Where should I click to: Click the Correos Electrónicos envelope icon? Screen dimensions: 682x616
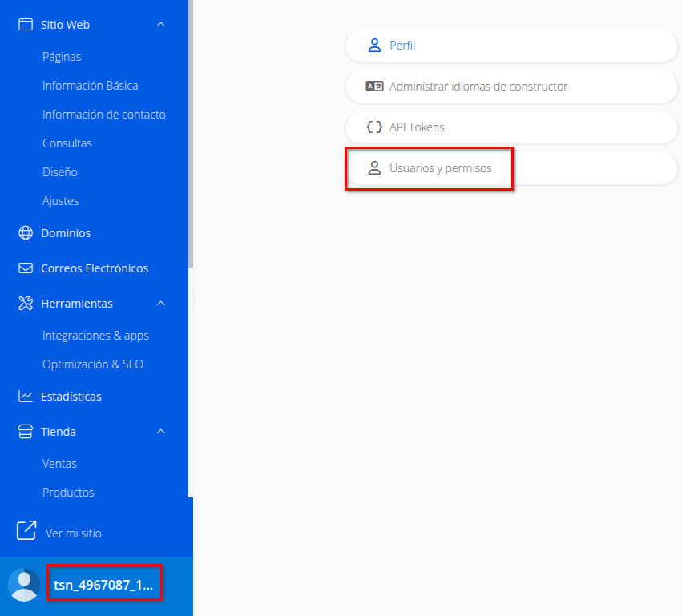[26, 268]
